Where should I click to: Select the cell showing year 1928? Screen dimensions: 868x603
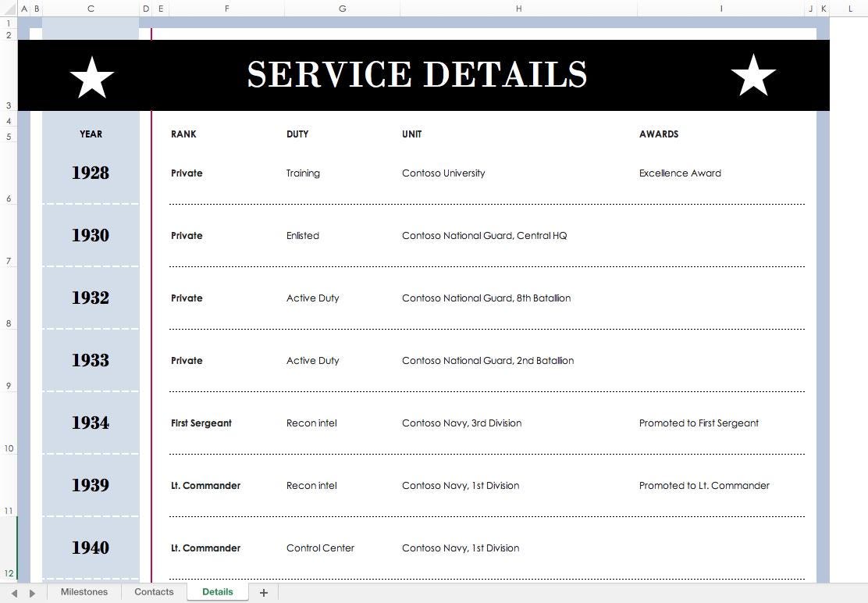(91, 173)
